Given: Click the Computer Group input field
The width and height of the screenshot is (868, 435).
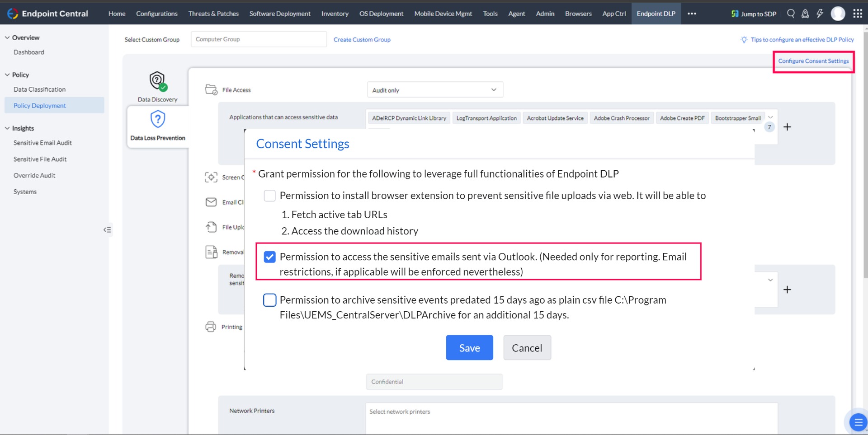Looking at the screenshot, I should (259, 39).
